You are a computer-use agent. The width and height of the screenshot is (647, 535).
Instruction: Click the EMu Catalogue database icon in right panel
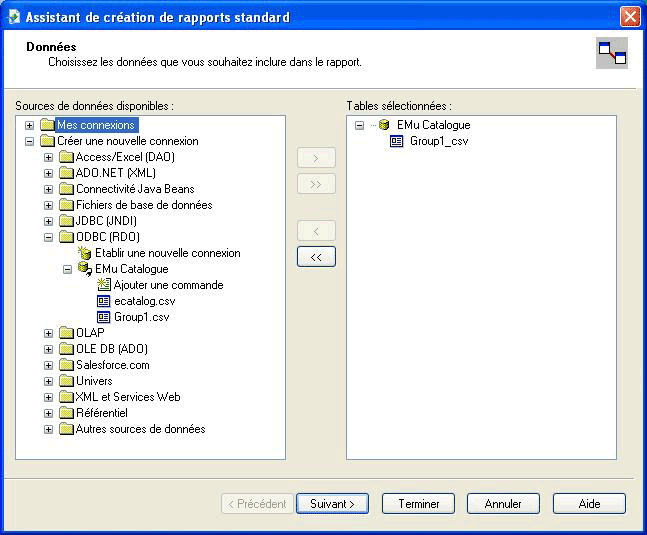386,125
